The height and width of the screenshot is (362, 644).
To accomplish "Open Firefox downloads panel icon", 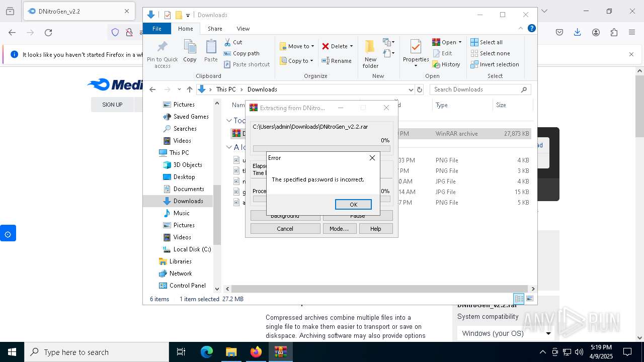I will pos(578,33).
